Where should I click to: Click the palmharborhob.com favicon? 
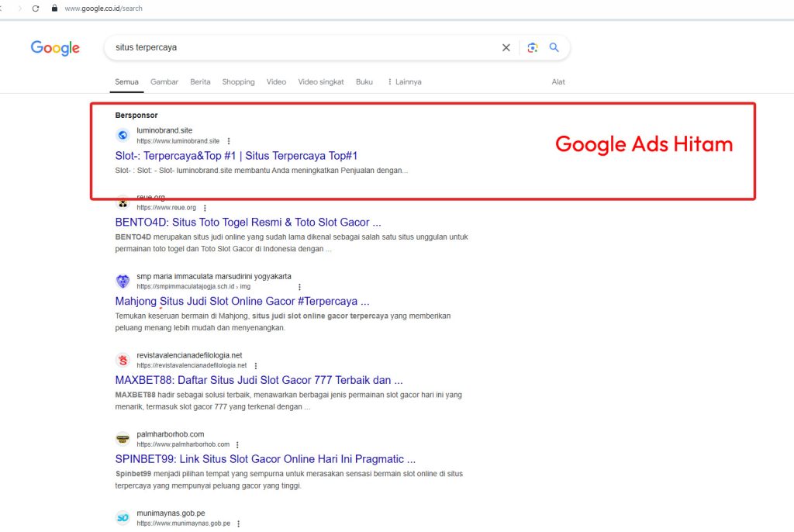(x=123, y=439)
